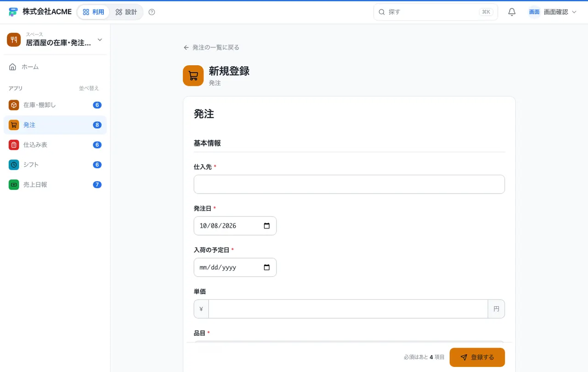Click the 発注 cart icon in sidebar
The image size is (588, 372).
[14, 125]
